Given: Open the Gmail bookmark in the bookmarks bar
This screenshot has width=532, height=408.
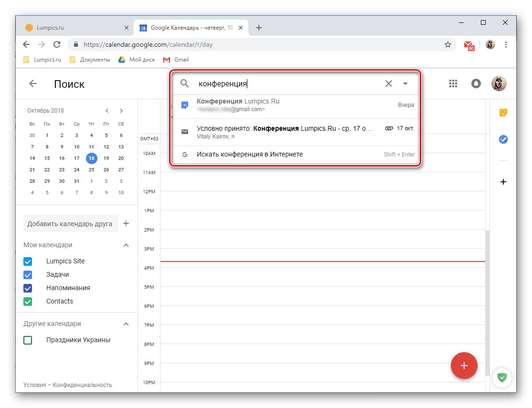Looking at the screenshot, I should pyautogui.click(x=176, y=59).
